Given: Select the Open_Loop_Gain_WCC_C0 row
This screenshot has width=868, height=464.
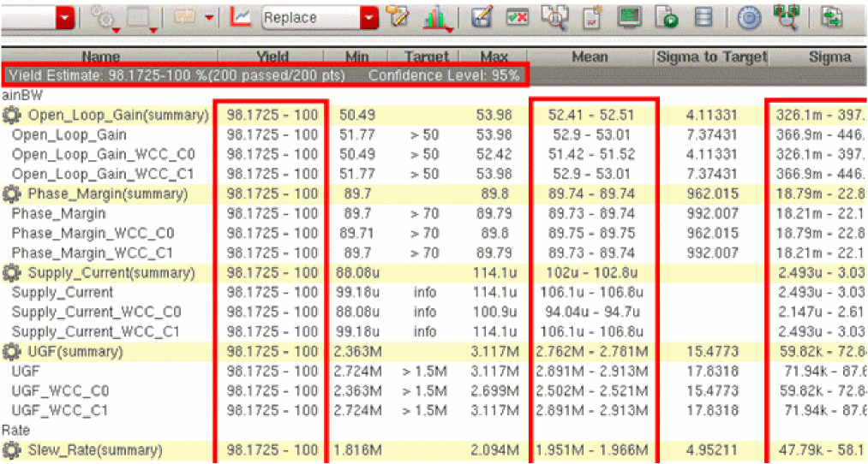Looking at the screenshot, I should (x=434, y=154).
